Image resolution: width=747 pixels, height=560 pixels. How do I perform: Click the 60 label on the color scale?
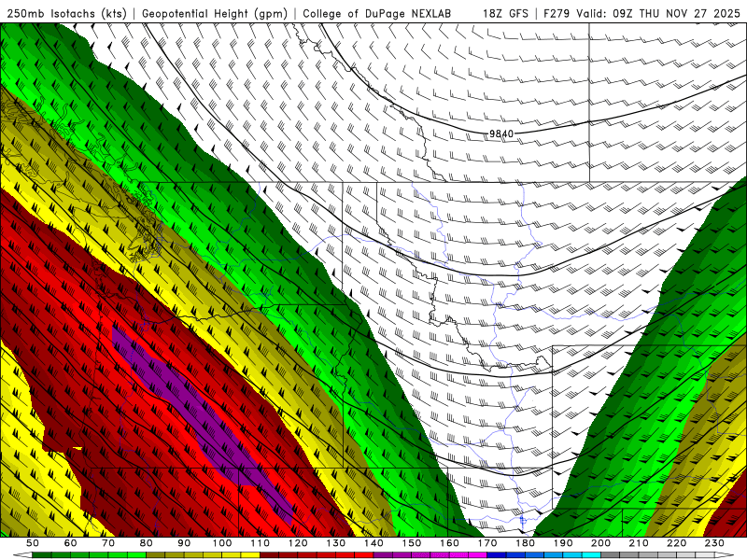70,543
